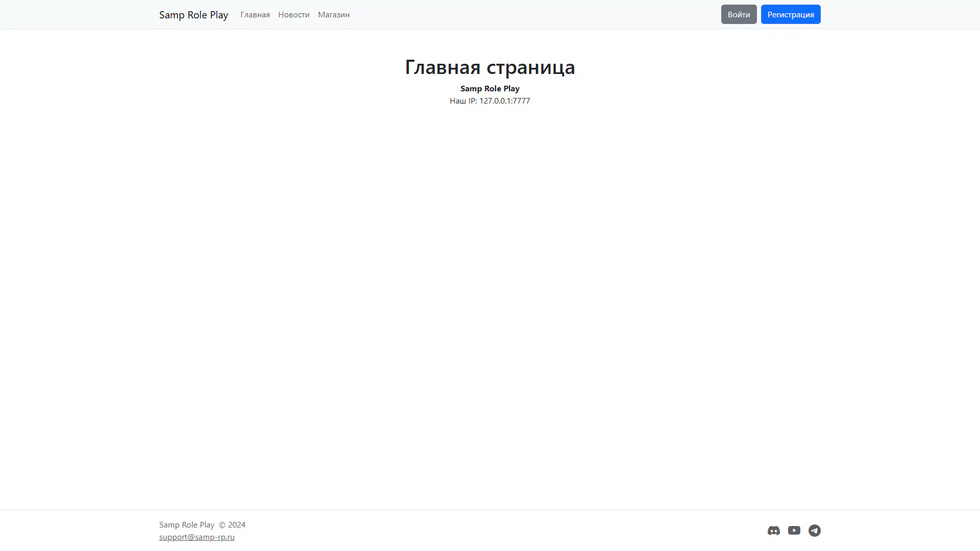The width and height of the screenshot is (980, 551).
Task: Click the Главная страница page heading
Action: 489,67
